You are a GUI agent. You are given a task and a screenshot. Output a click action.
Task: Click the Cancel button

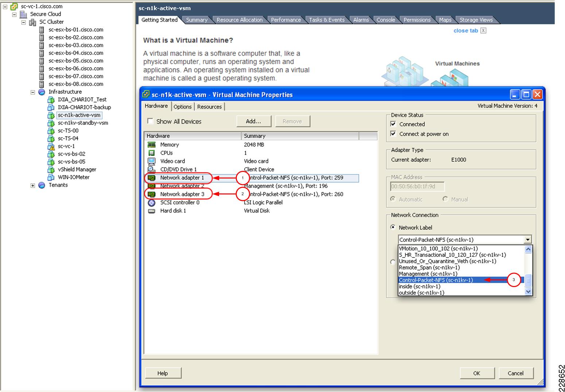click(515, 373)
